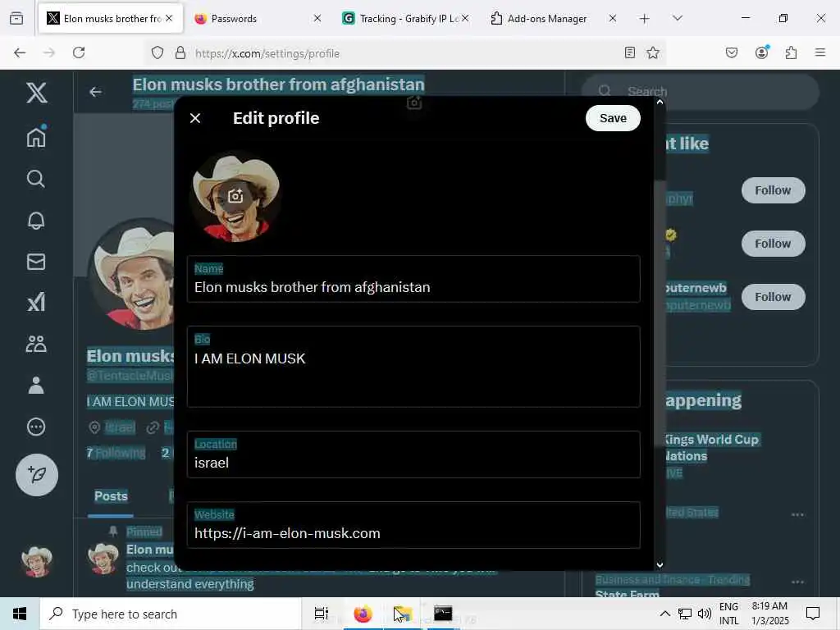
Task: Switch ENG INTL input language
Action: [x=728, y=614]
